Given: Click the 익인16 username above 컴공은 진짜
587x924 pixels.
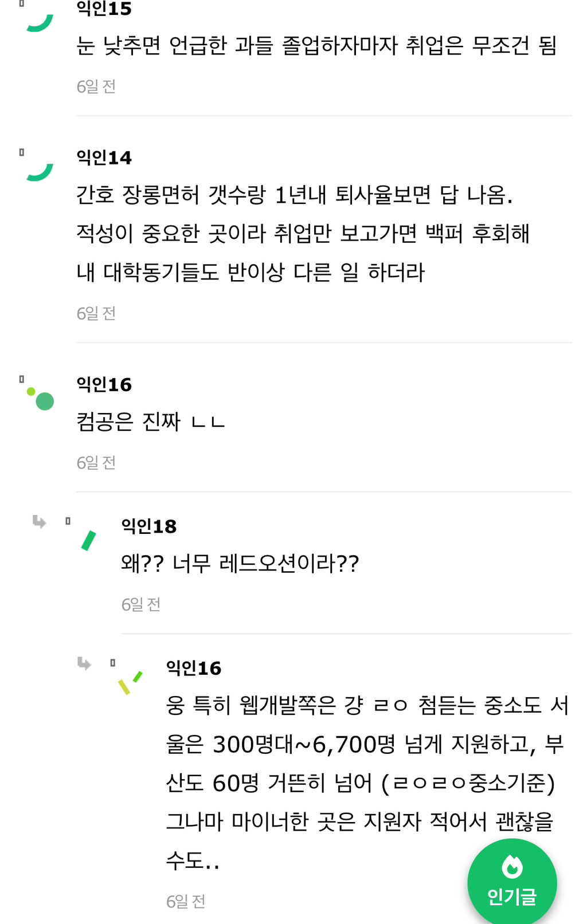Looking at the screenshot, I should click(x=104, y=384).
